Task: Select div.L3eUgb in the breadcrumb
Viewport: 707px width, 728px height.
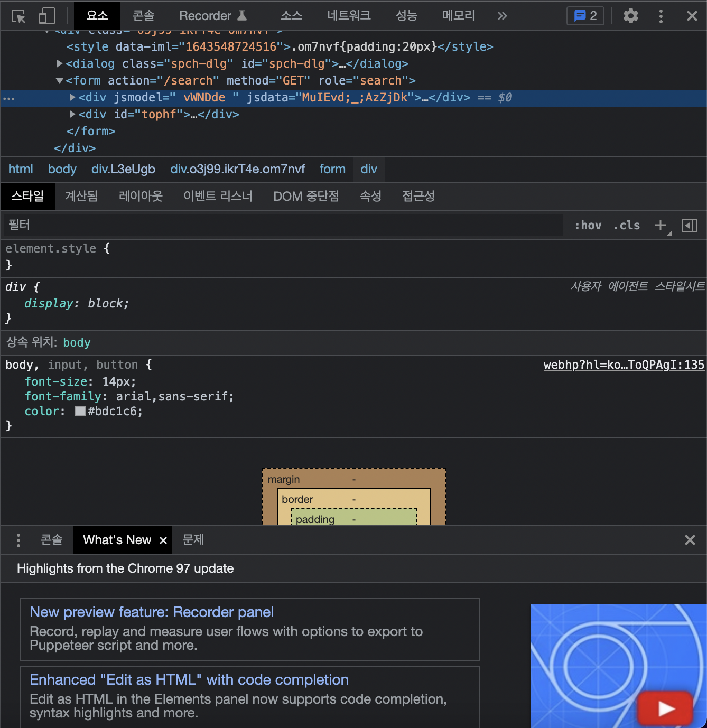Action: [123, 169]
